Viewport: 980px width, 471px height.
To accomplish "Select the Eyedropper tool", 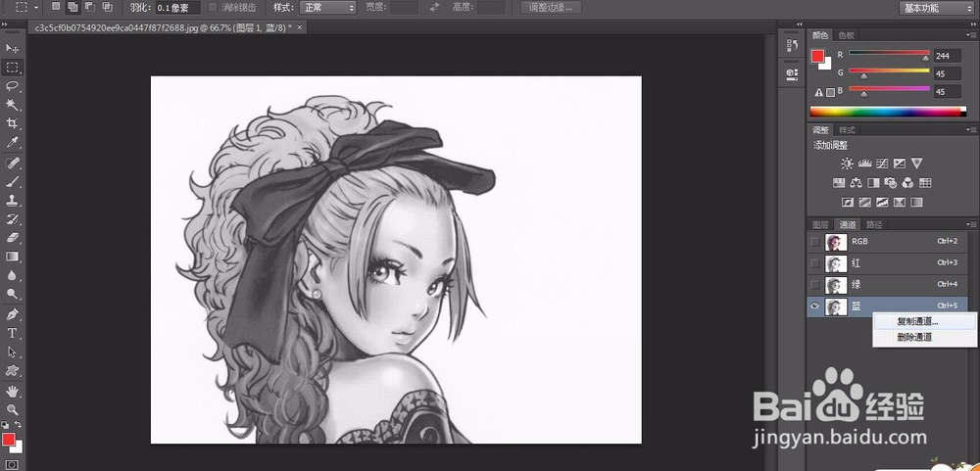I will click(12, 142).
